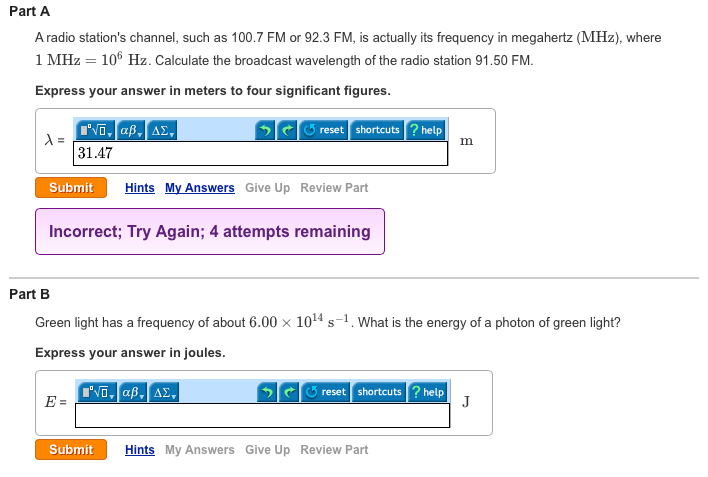This screenshot has height=477, width=708.
Task: Open Greek letters menu in Part A
Action: (130, 130)
